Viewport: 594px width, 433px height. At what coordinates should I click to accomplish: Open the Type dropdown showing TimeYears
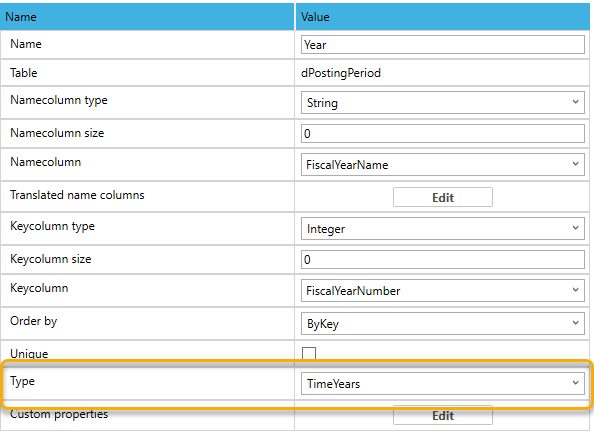tap(442, 383)
